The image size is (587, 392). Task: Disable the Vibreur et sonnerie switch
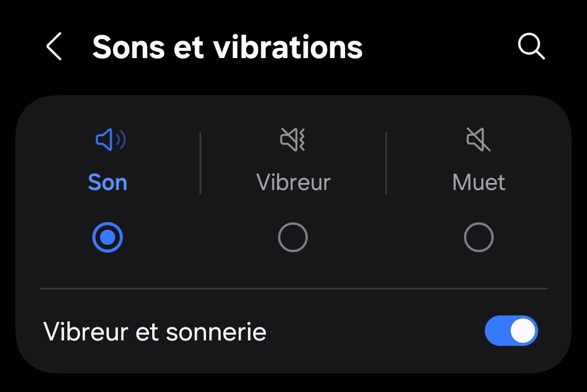coord(511,331)
